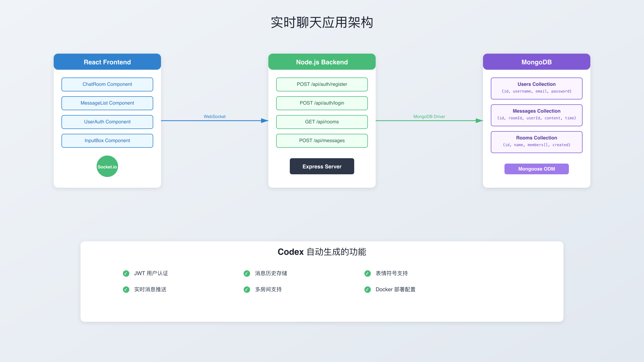Click the check icon beside 消息历史存储
This screenshot has width=644, height=362.
pyautogui.click(x=247, y=274)
